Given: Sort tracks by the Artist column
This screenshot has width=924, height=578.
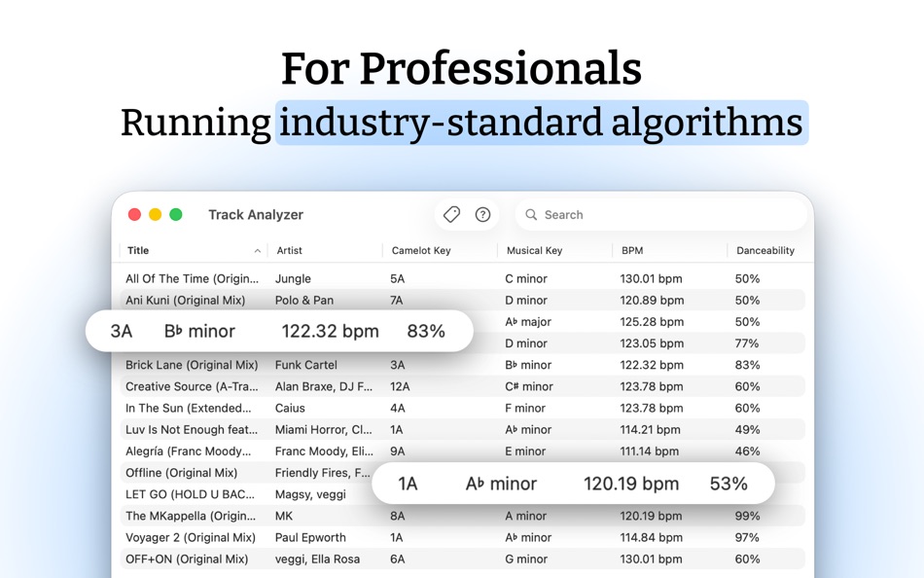Looking at the screenshot, I should (x=289, y=250).
